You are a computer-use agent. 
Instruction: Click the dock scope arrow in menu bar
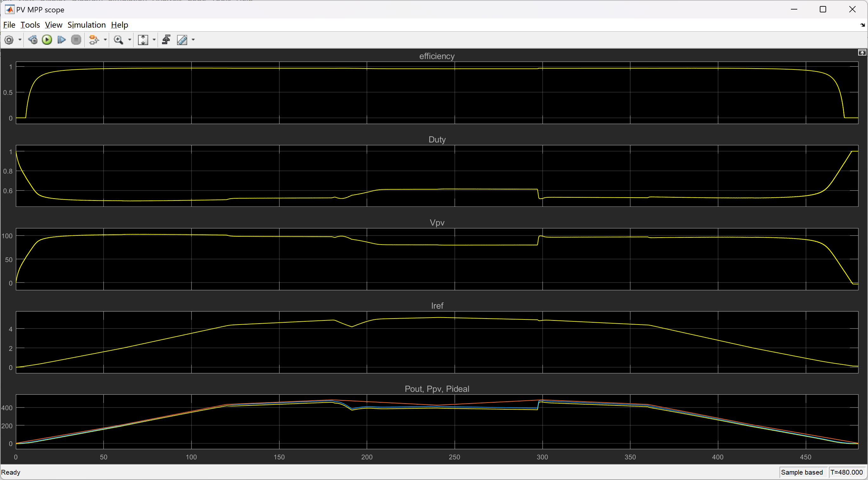(862, 25)
